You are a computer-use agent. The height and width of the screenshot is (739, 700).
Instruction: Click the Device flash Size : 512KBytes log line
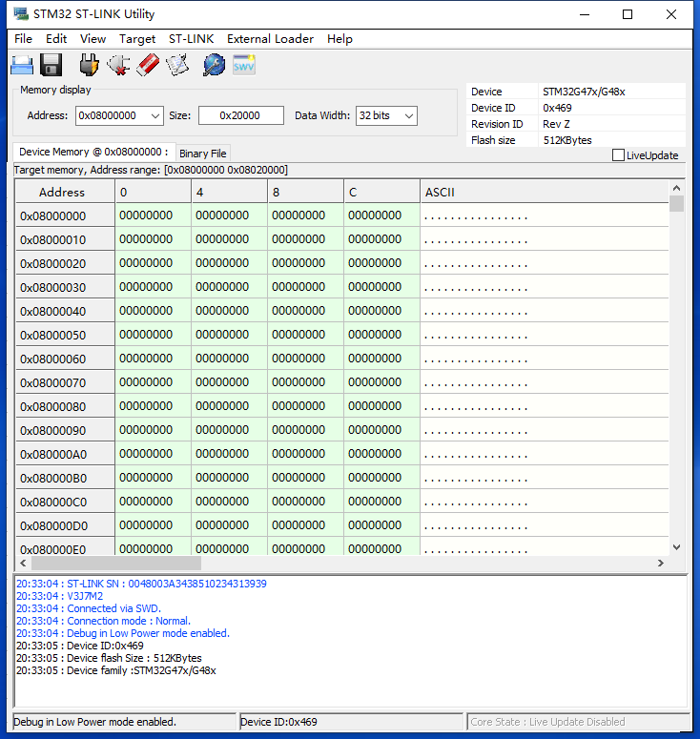tap(109, 658)
